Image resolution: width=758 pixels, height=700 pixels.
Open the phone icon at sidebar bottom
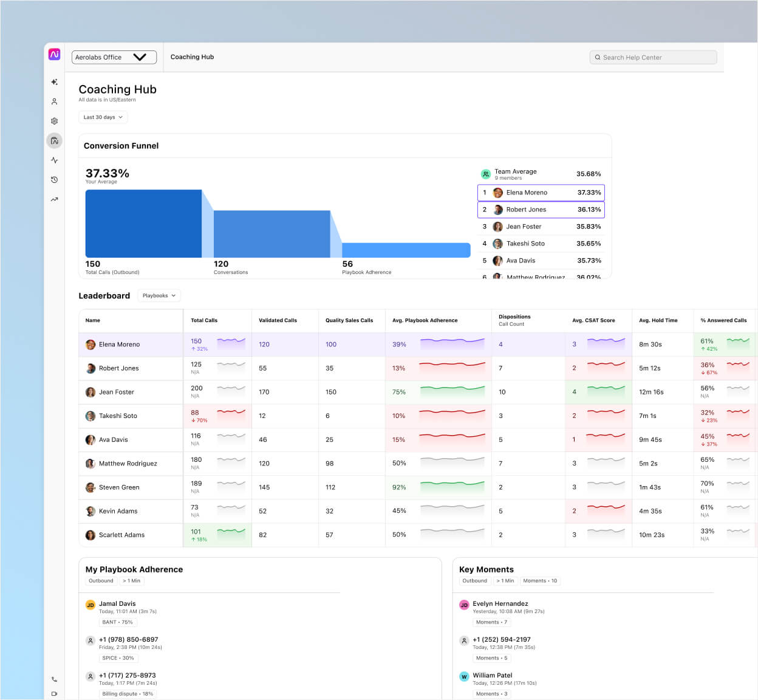pyautogui.click(x=54, y=679)
